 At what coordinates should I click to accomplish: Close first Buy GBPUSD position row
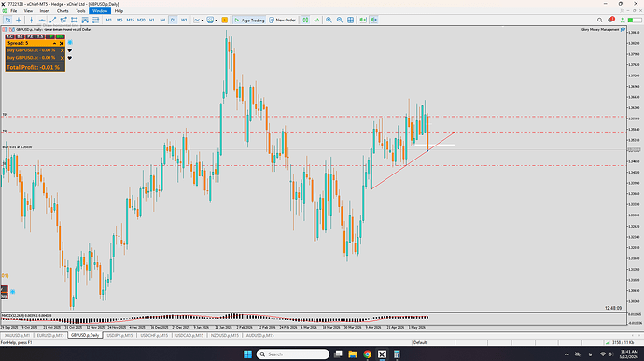click(62, 50)
